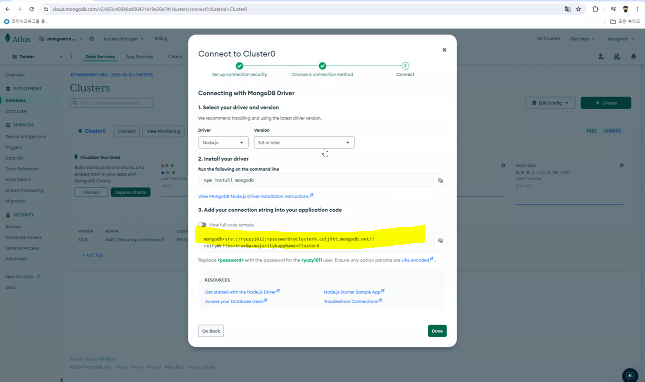Click the Find a database deployment search field
The height and width of the screenshot is (382, 645).
pyautogui.click(x=112, y=103)
